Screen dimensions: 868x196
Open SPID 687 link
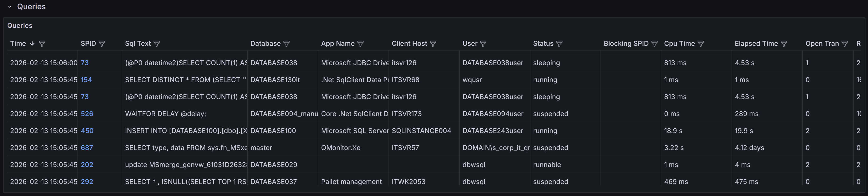[x=87, y=148]
